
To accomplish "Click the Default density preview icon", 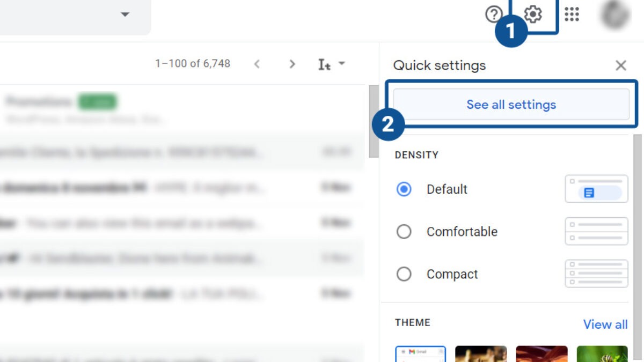I will coord(596,189).
